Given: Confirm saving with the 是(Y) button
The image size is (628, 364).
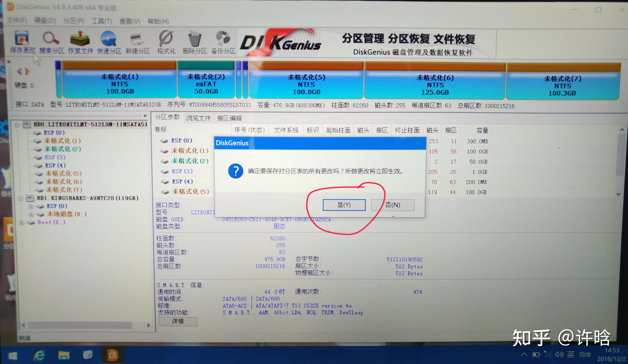Looking at the screenshot, I should (344, 205).
